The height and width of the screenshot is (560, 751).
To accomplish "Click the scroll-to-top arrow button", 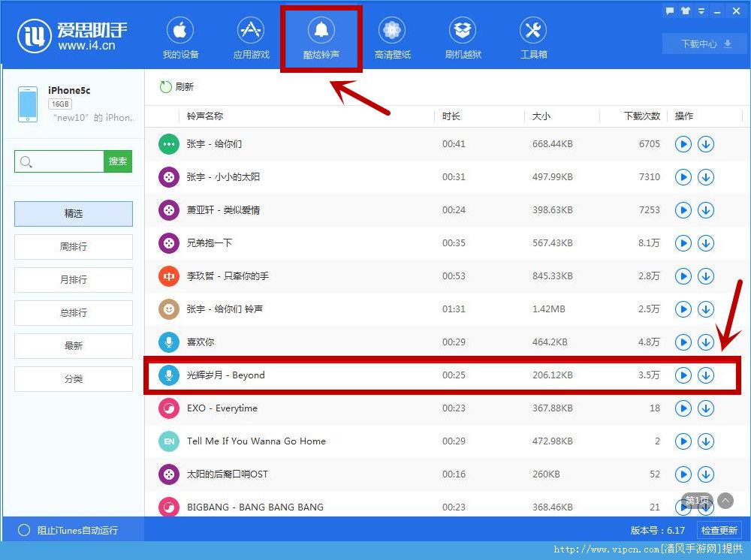I will 725,501.
